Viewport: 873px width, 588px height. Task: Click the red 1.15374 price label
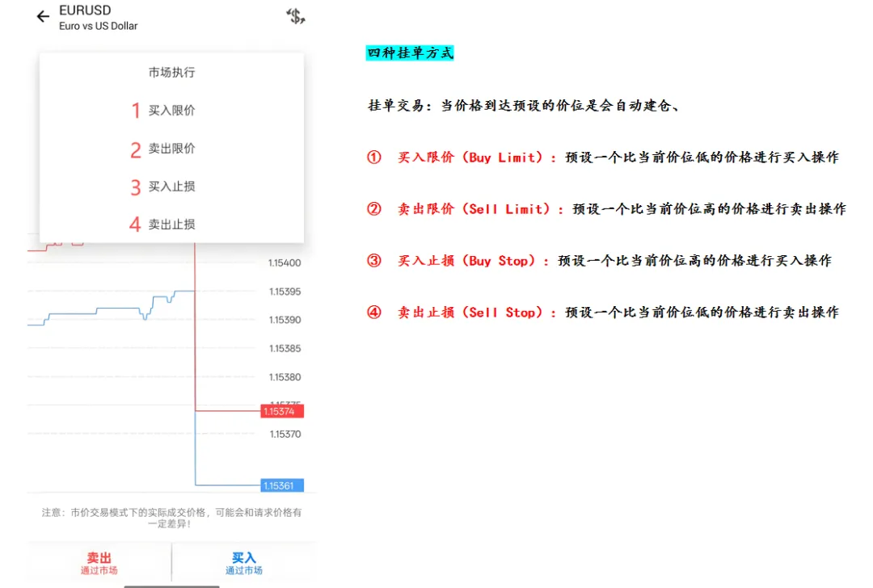(282, 412)
